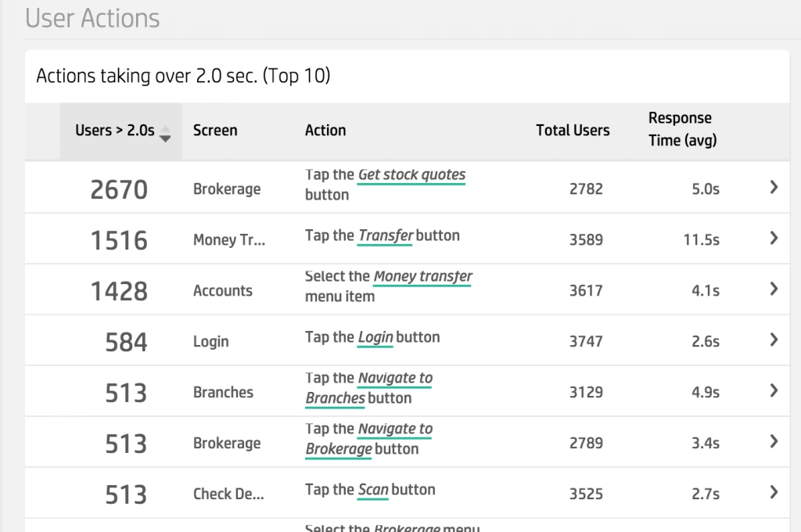Screen dimensions: 801x532
Task: Click total users value 3525
Action: point(586,494)
